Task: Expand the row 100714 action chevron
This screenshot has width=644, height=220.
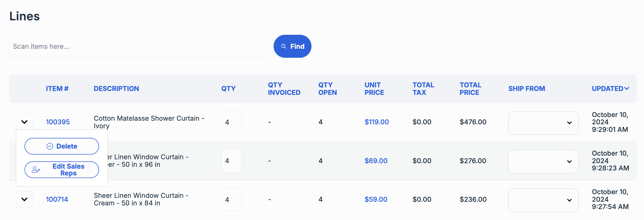Action: click(24, 199)
